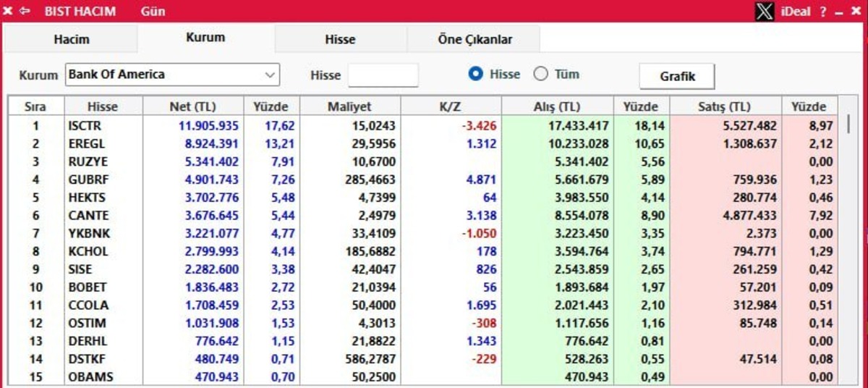Click Maliyet value 285,4663
The width and height of the screenshot is (868, 388).
pyautogui.click(x=371, y=180)
